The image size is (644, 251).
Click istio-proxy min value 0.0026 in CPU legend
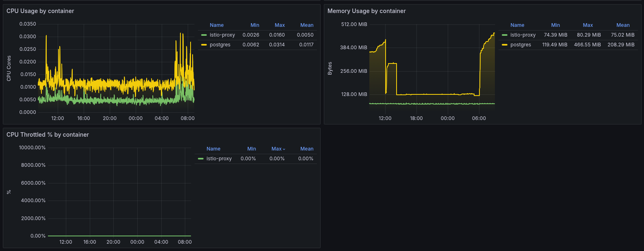pos(251,35)
